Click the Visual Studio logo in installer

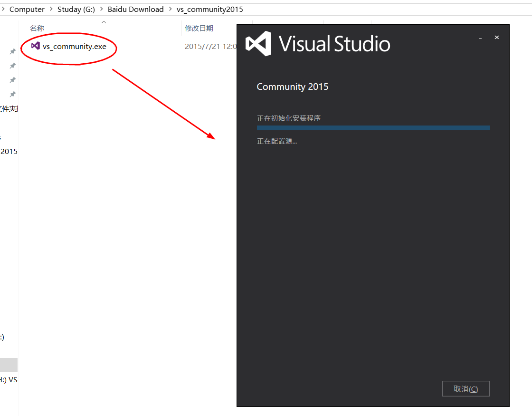click(258, 44)
